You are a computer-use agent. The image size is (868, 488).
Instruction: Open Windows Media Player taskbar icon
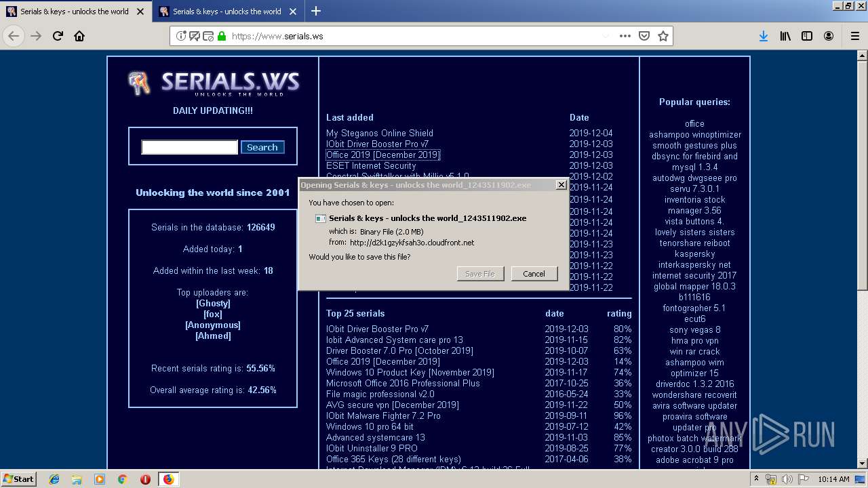point(100,479)
